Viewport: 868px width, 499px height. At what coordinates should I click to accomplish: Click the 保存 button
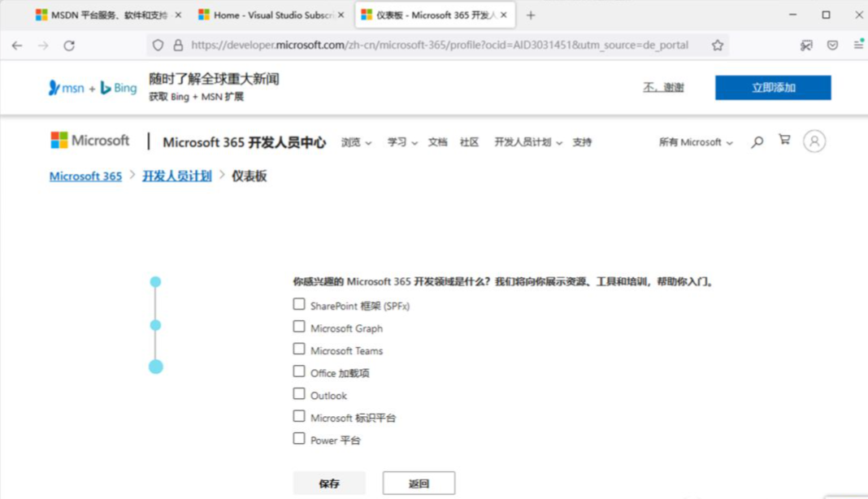click(329, 484)
